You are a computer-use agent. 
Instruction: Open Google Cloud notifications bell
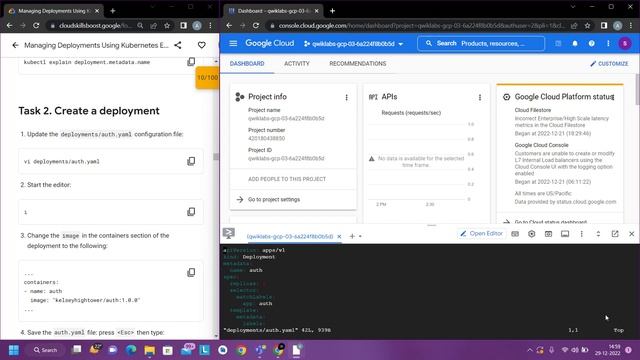pyautogui.click(x=575, y=43)
